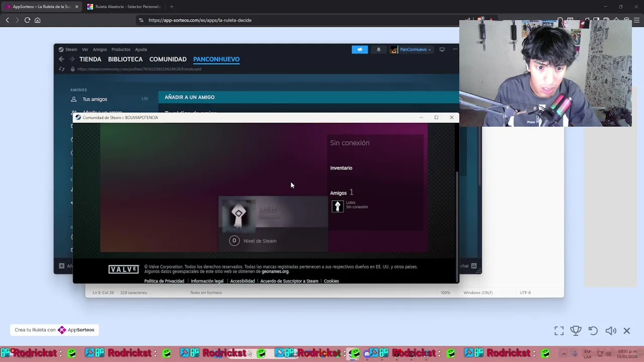Image resolution: width=644 pixels, height=362 pixels.
Task: Click the browser back arrow
Action: pyautogui.click(x=8, y=20)
